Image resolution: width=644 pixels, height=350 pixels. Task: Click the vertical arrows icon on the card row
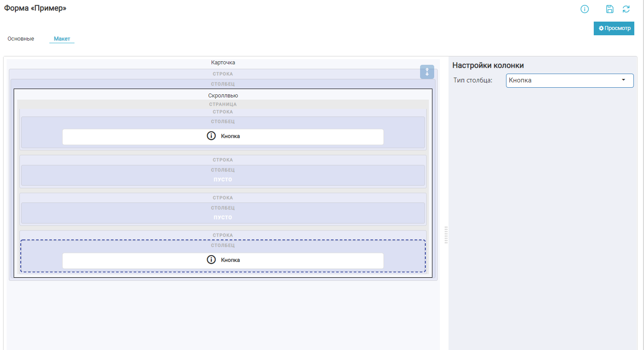click(x=427, y=72)
